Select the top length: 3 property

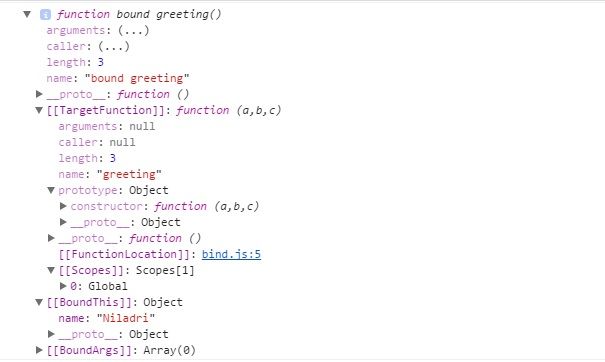tap(75, 62)
